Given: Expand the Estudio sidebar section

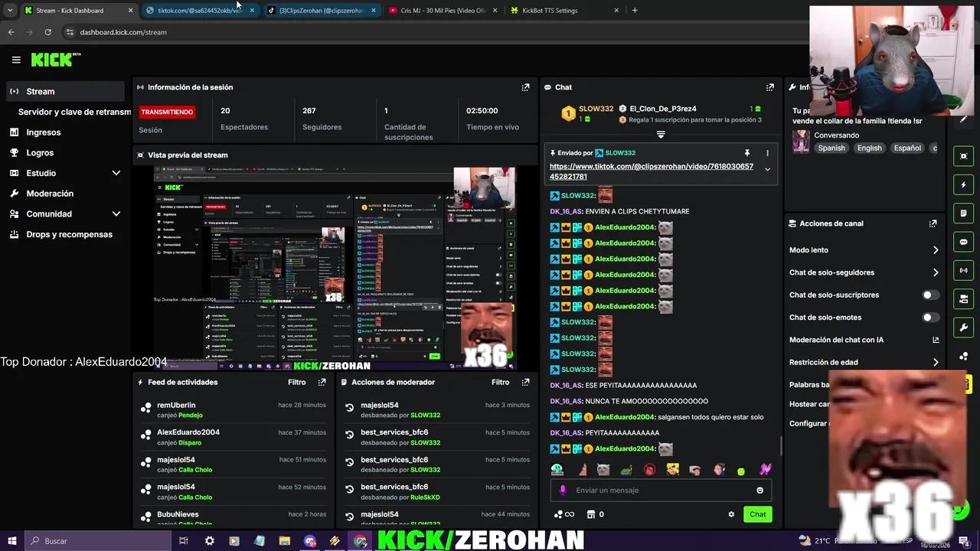Looking at the screenshot, I should coord(116,173).
